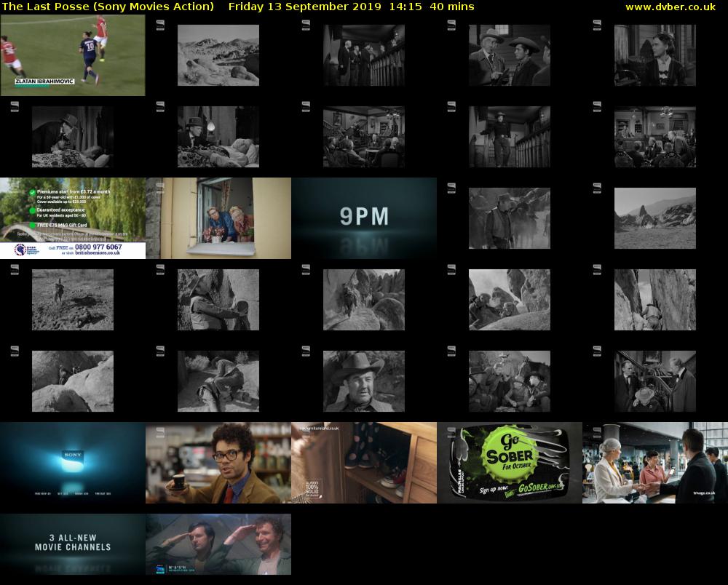Image resolution: width=728 pixels, height=585 pixels.
Task: Select thumbnail of man bending over bedridden person
Action: [x=72, y=137]
